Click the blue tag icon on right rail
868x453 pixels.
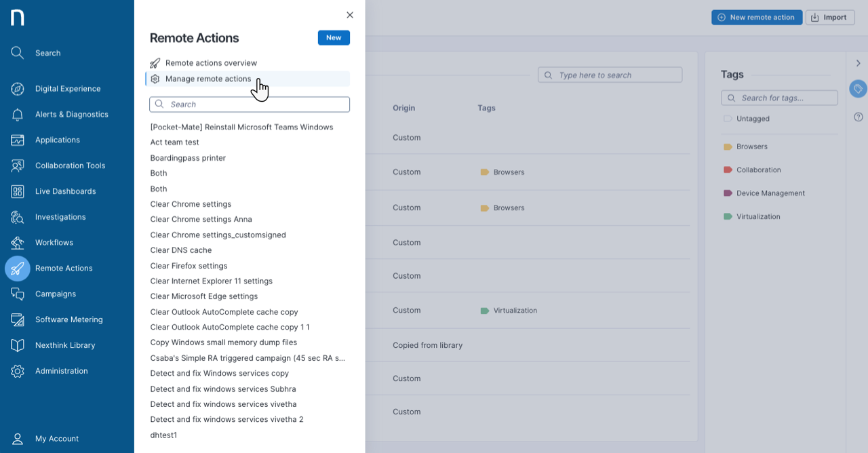858,89
